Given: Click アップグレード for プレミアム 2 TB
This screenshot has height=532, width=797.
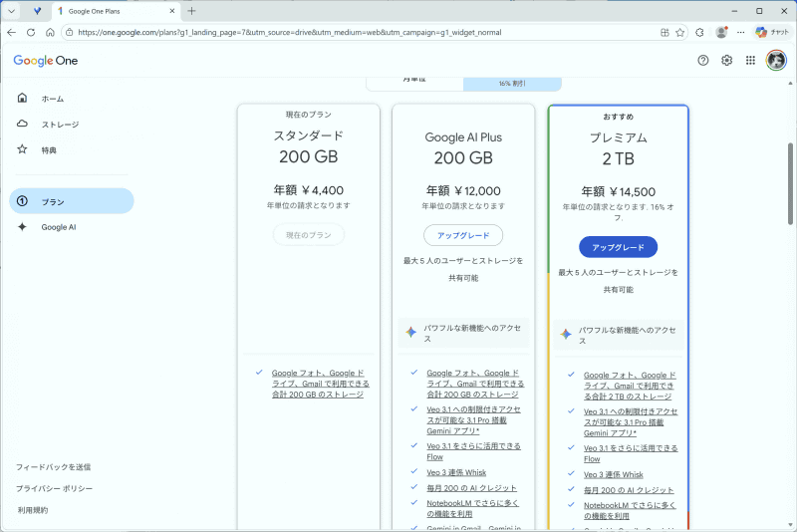Looking at the screenshot, I should click(x=618, y=247).
